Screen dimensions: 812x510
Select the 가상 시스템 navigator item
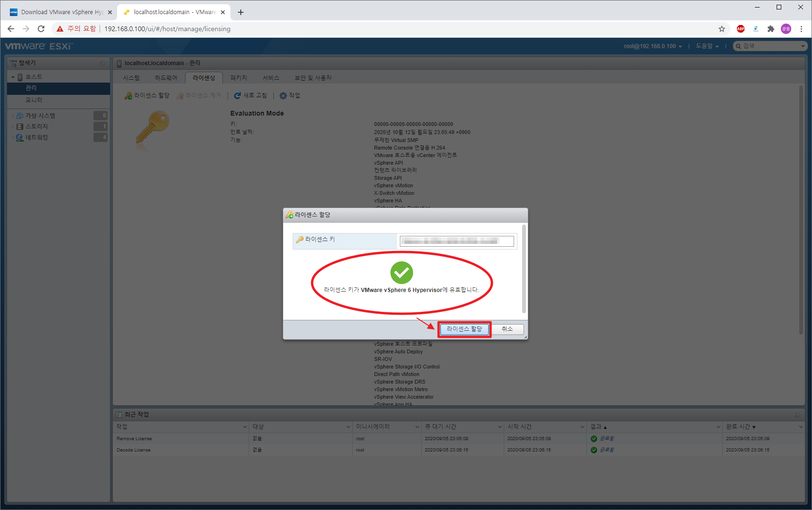pos(40,116)
